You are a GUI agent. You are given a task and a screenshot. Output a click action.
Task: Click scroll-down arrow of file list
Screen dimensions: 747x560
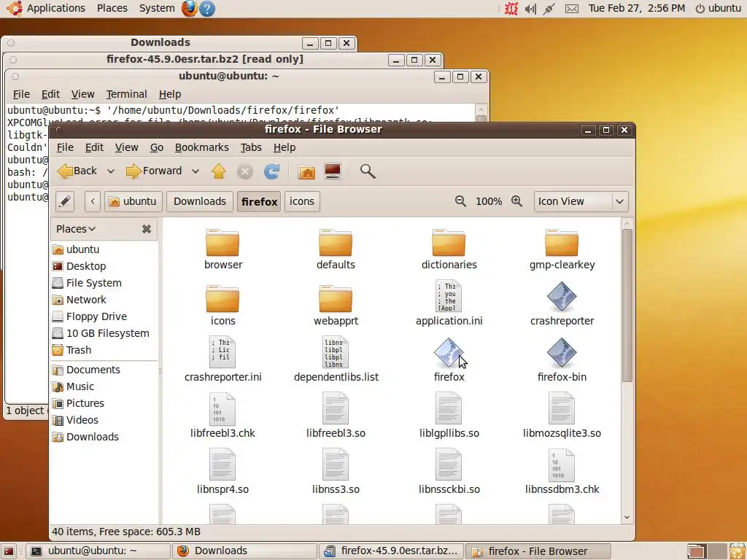[627, 517]
